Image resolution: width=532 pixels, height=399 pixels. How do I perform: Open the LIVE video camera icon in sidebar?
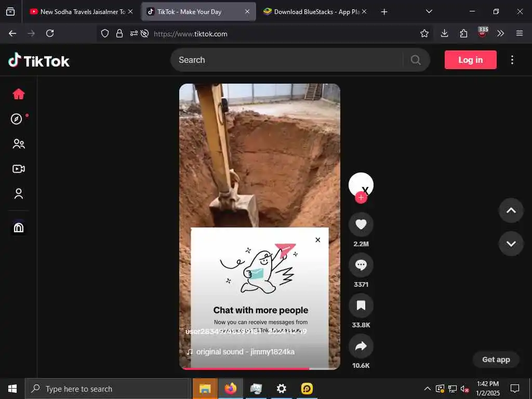point(19,169)
